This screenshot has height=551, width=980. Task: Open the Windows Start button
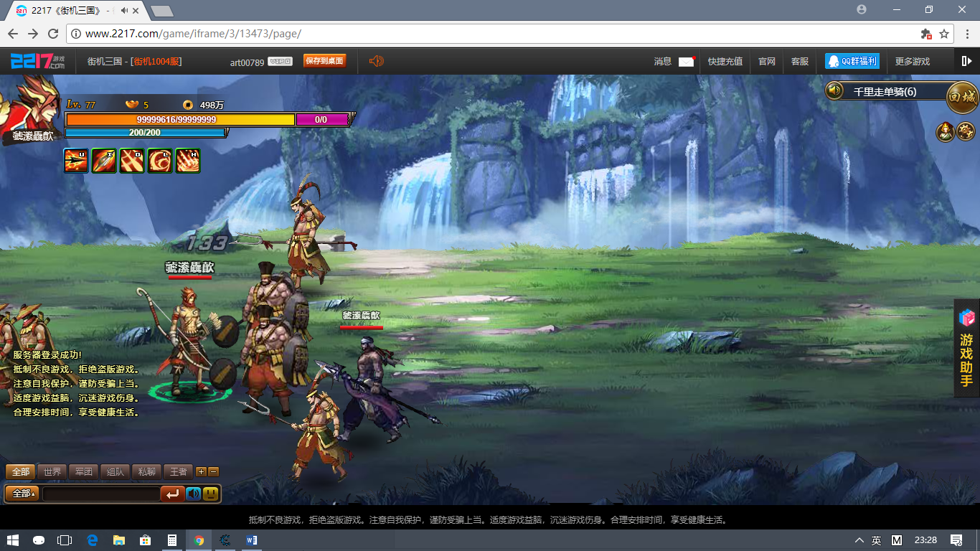point(13,540)
